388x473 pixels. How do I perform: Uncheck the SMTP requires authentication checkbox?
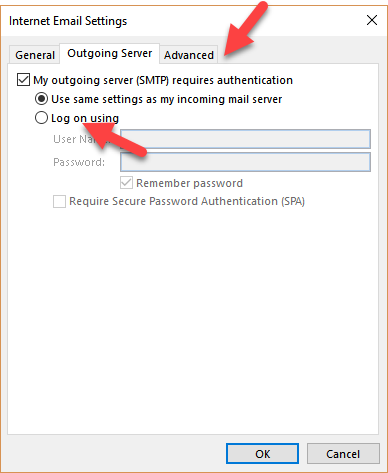(23, 80)
